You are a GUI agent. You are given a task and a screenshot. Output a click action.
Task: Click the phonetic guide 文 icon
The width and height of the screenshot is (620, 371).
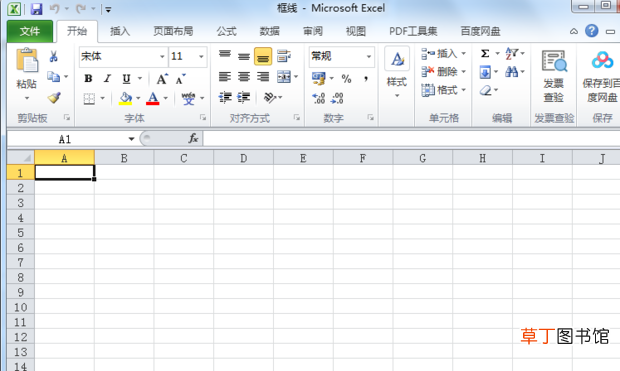(x=189, y=98)
